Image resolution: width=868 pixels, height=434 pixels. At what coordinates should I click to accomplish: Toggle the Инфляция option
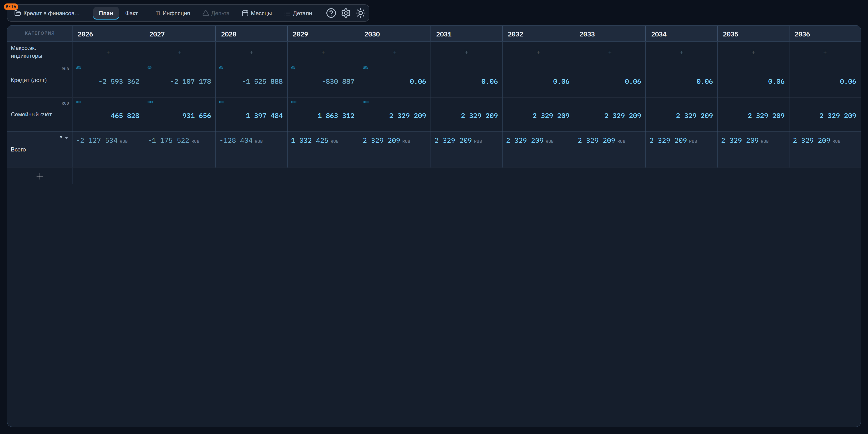click(x=173, y=13)
